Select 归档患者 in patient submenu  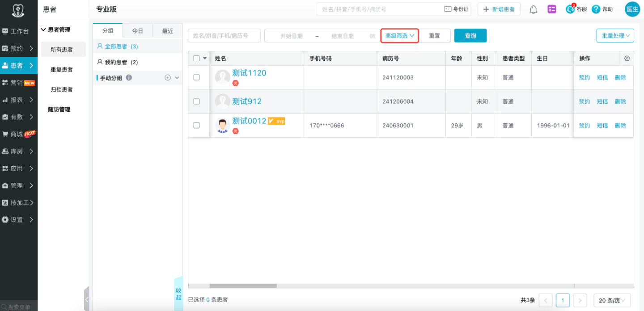click(62, 89)
